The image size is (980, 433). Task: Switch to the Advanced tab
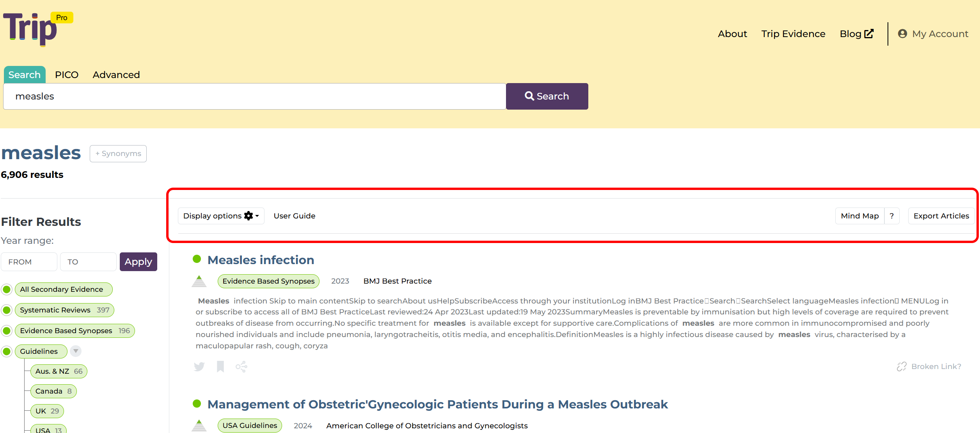click(x=116, y=75)
